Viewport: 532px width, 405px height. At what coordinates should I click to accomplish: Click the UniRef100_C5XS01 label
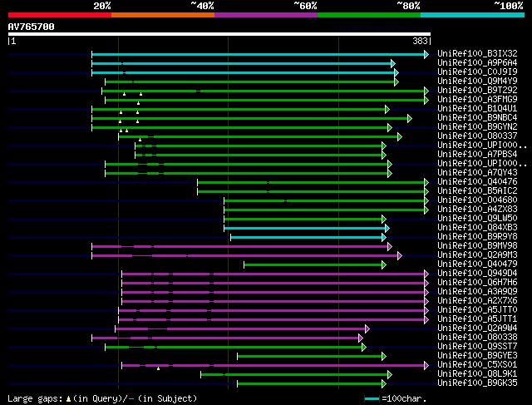pyautogui.click(x=477, y=365)
